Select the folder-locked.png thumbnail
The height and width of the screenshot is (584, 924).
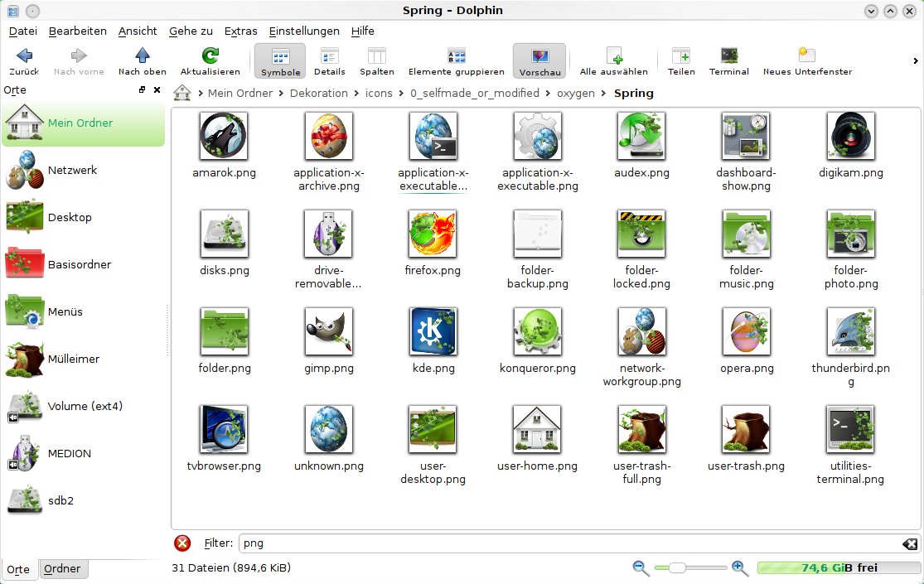tap(641, 234)
